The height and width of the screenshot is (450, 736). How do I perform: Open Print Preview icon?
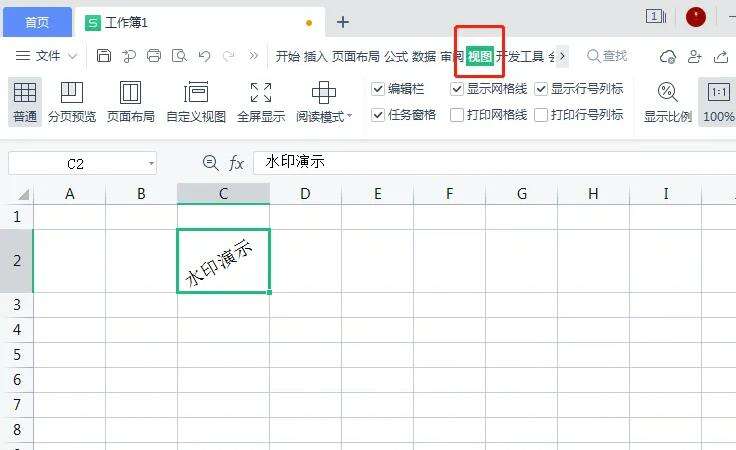coord(179,56)
